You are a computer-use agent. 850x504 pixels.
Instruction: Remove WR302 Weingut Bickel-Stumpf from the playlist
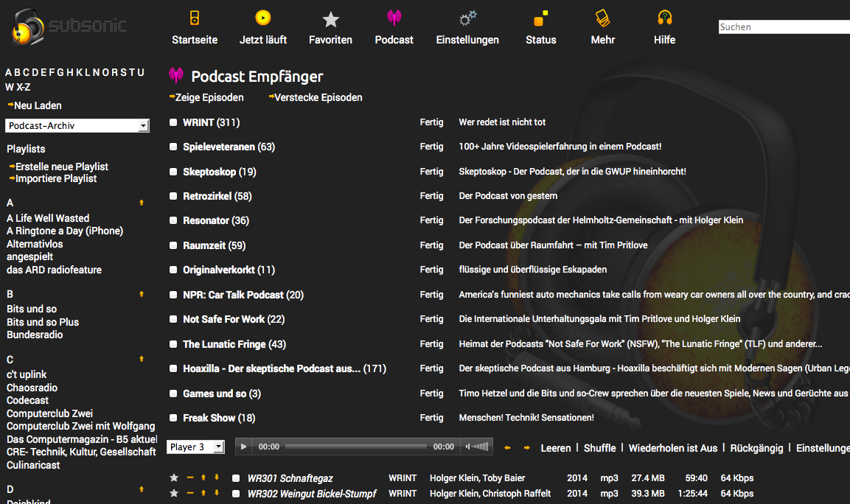[x=190, y=493]
